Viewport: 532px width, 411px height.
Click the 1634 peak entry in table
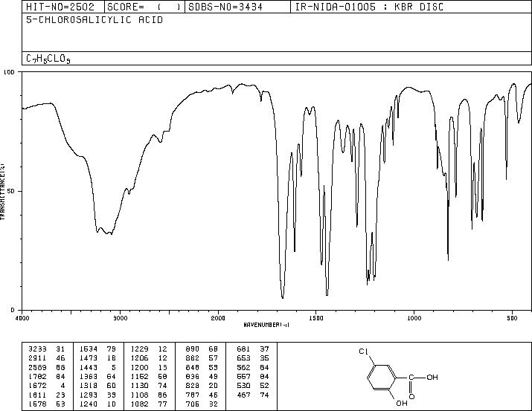pyautogui.click(x=97, y=349)
